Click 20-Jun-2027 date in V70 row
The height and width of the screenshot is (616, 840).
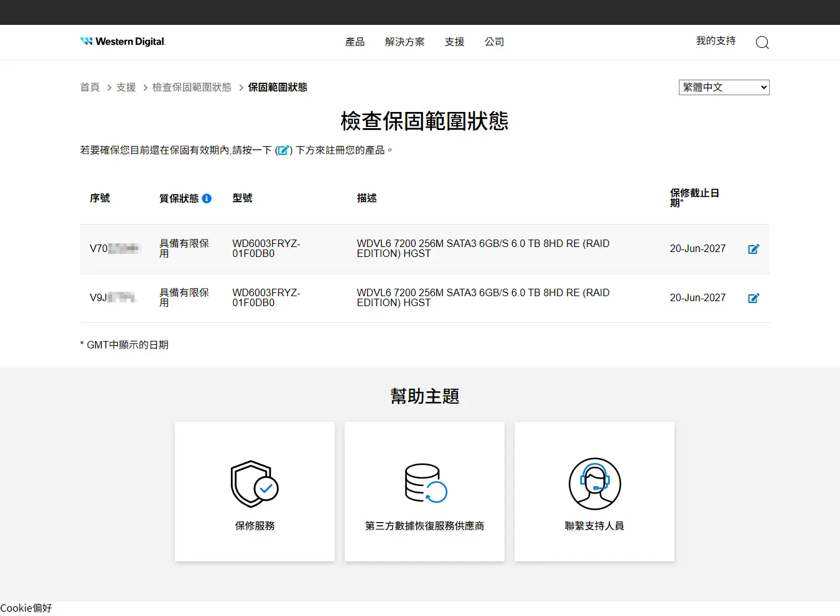click(x=698, y=248)
